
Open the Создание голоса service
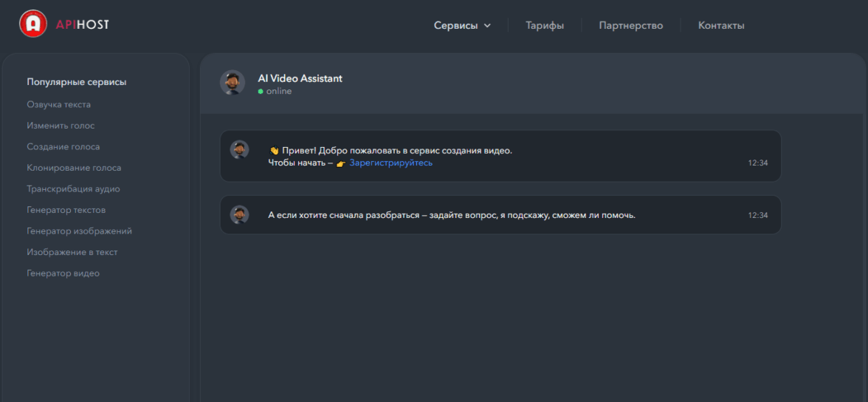[63, 147]
